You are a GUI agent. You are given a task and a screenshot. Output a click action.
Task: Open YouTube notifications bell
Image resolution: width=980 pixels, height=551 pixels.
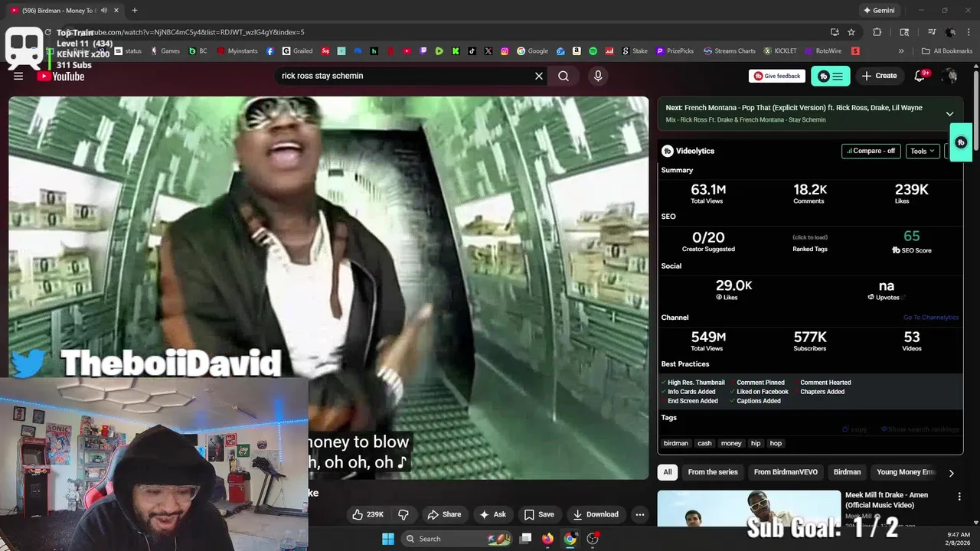[x=921, y=76]
